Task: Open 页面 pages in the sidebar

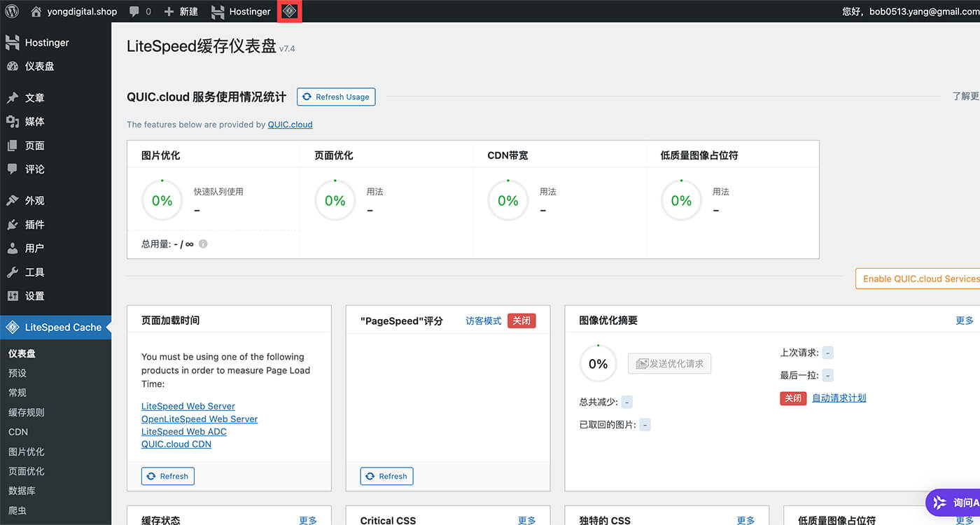Action: (55, 146)
